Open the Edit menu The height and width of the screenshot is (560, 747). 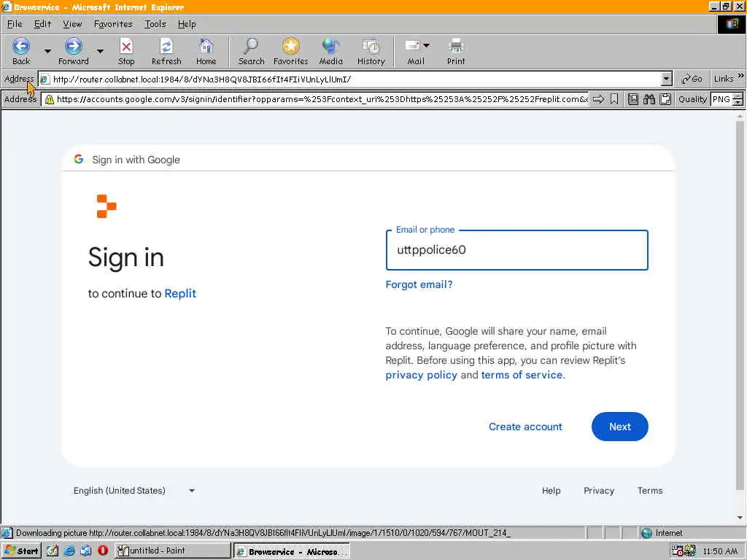tap(42, 24)
